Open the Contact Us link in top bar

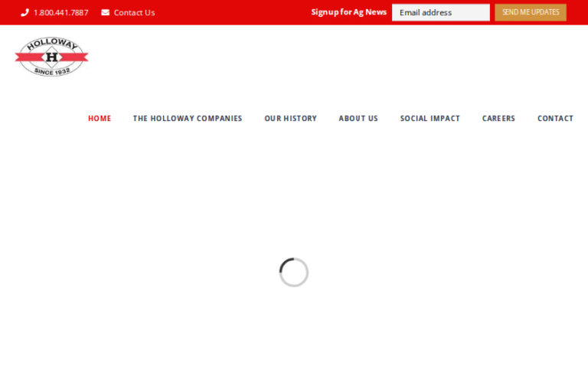coord(134,12)
